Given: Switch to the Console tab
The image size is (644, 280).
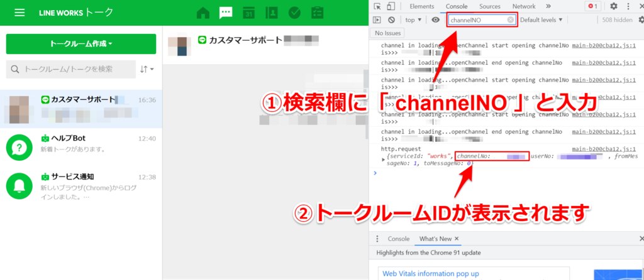Looking at the screenshot, I should coord(457,6).
